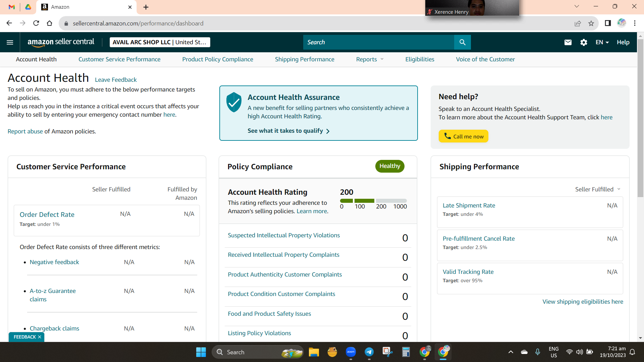Open Telegram from the taskbar
Screen dimensions: 644x362
coord(369,352)
